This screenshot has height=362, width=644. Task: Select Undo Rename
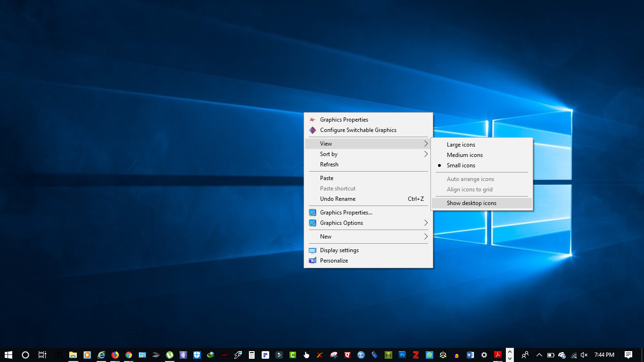tap(338, 198)
